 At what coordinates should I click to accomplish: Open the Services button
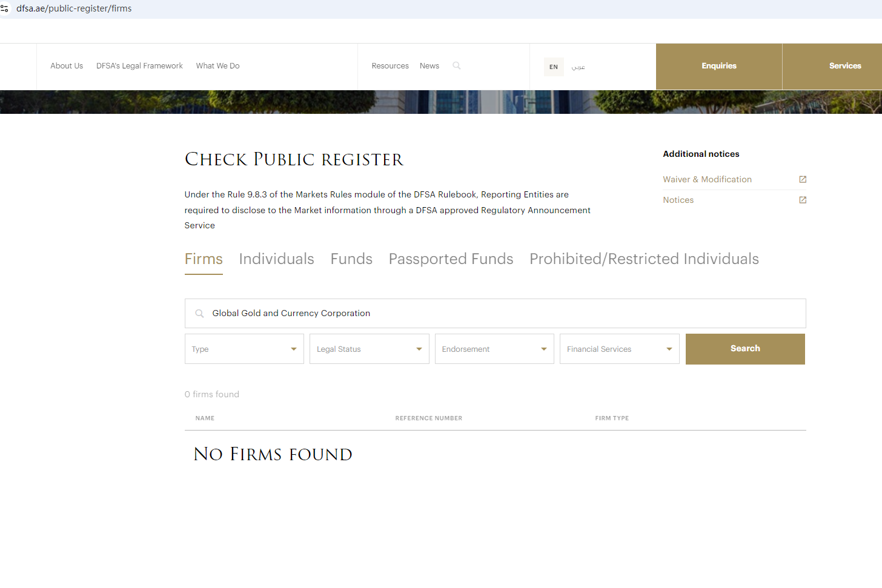pyautogui.click(x=832, y=67)
